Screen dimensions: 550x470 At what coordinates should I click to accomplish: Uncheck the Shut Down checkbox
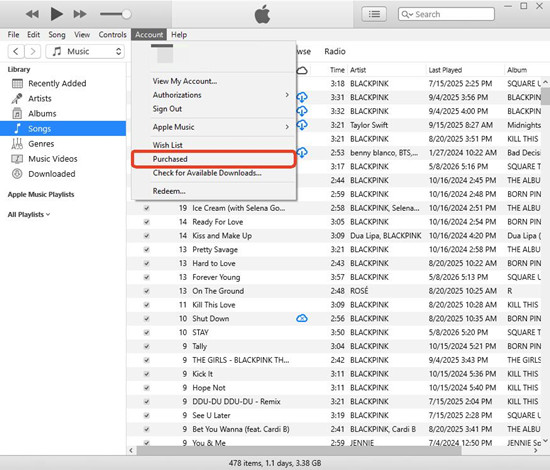(x=147, y=319)
